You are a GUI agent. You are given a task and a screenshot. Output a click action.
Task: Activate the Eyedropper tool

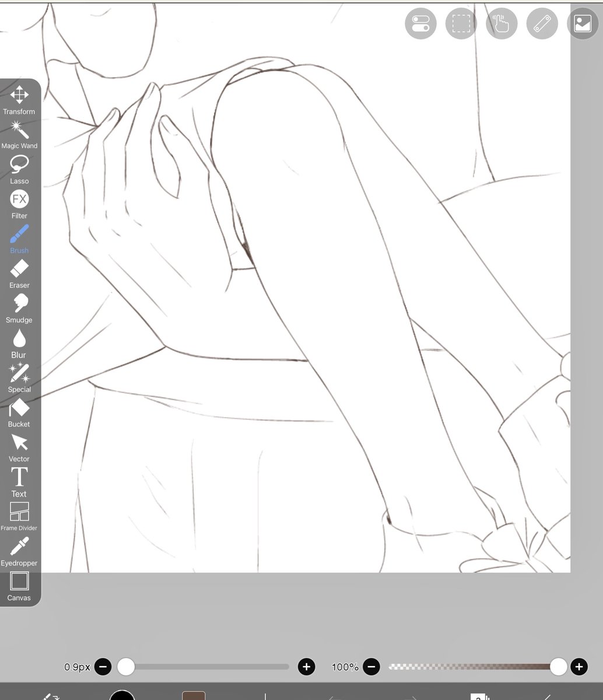click(19, 552)
